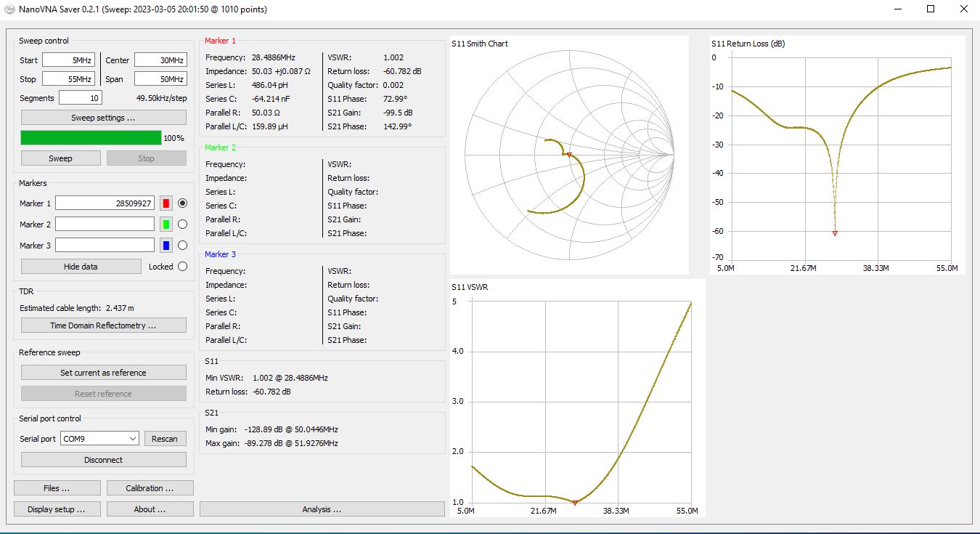Open Time Domain Reflectometry window
980x534 pixels.
tap(103, 325)
